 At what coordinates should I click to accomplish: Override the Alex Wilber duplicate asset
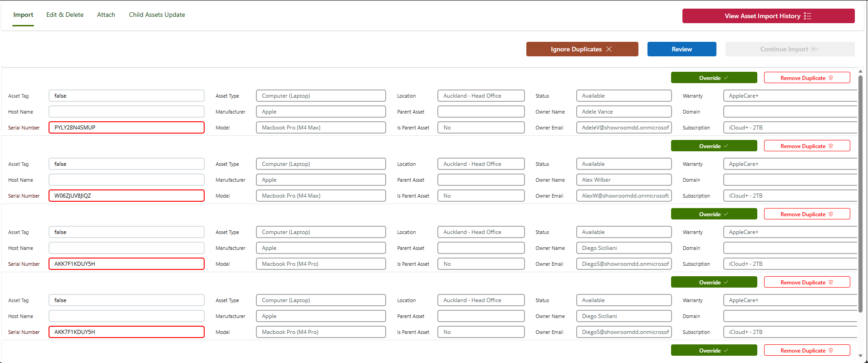tap(714, 146)
